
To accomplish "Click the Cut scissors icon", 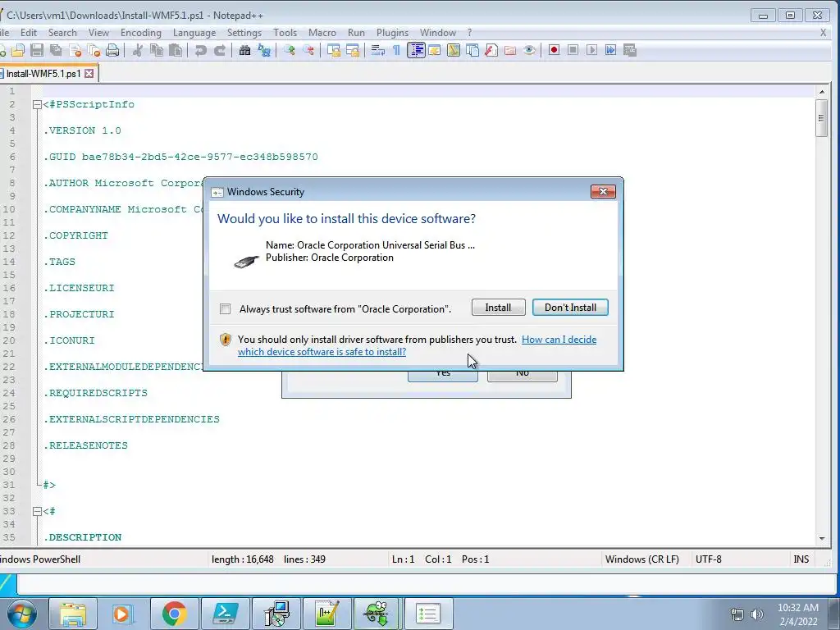I will pos(138,50).
